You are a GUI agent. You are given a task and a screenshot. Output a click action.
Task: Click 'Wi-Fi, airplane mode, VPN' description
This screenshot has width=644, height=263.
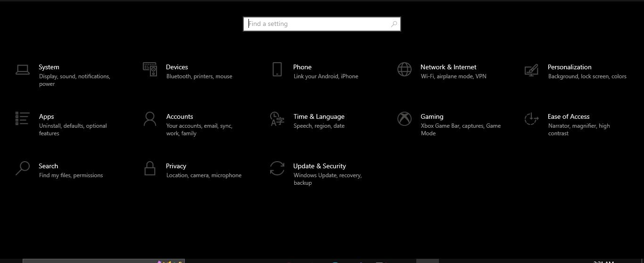click(454, 76)
